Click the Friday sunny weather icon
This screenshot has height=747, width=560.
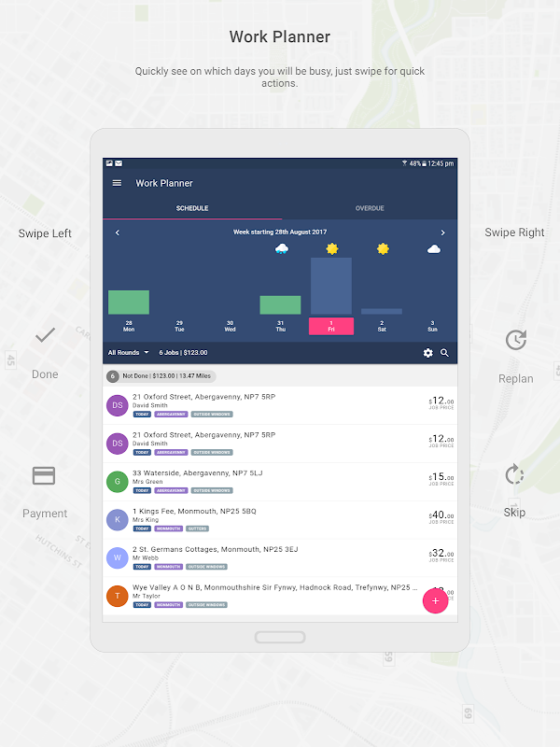332,248
